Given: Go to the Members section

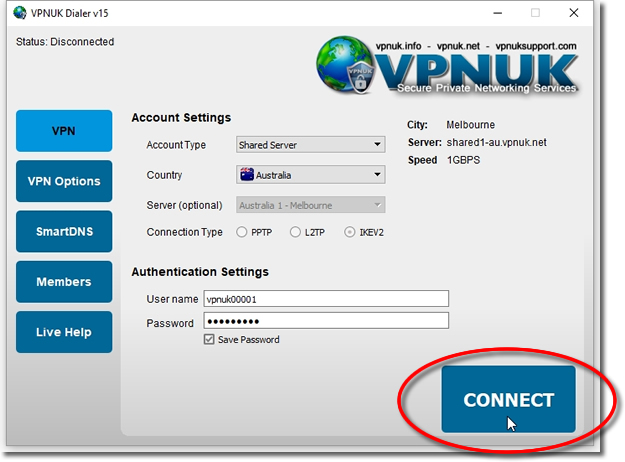Looking at the screenshot, I should tap(64, 281).
